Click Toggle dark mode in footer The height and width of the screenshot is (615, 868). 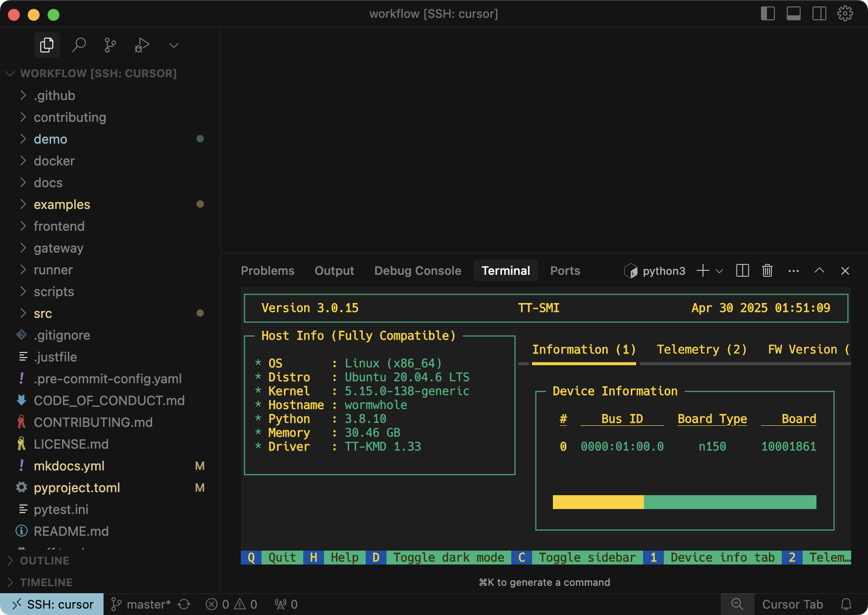(x=448, y=558)
